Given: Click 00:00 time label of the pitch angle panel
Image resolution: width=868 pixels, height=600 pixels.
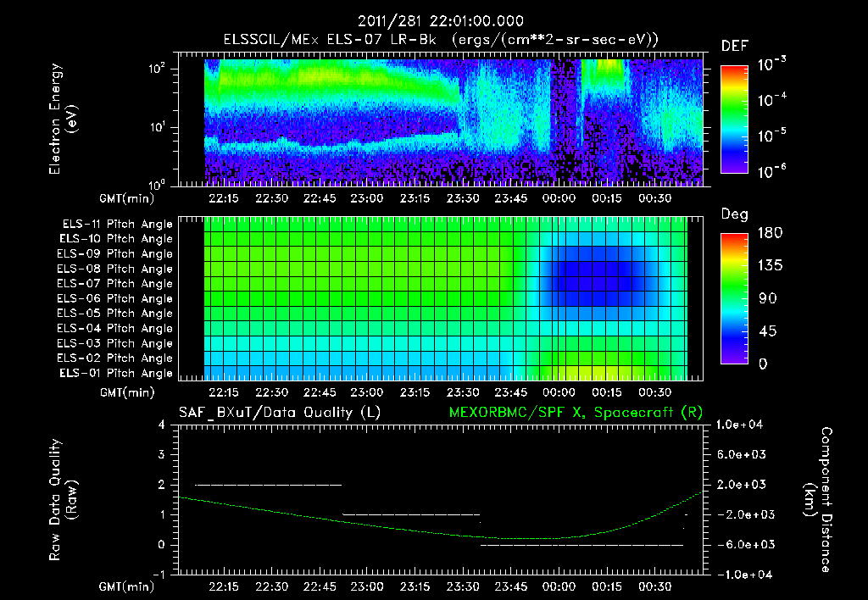Looking at the screenshot, I should (x=559, y=392).
